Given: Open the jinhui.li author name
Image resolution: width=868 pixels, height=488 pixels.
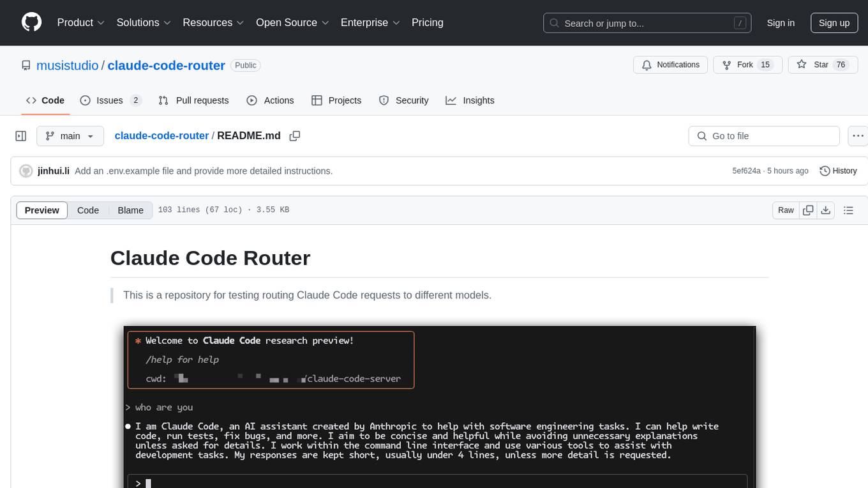Looking at the screenshot, I should 54,171.
